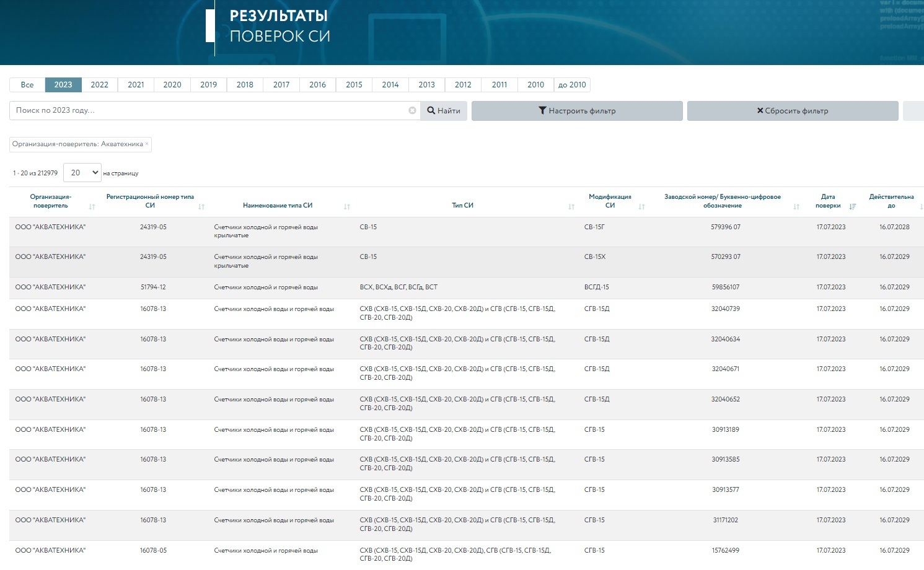
Task: Click Сбросить фильтр button
Action: (793, 111)
